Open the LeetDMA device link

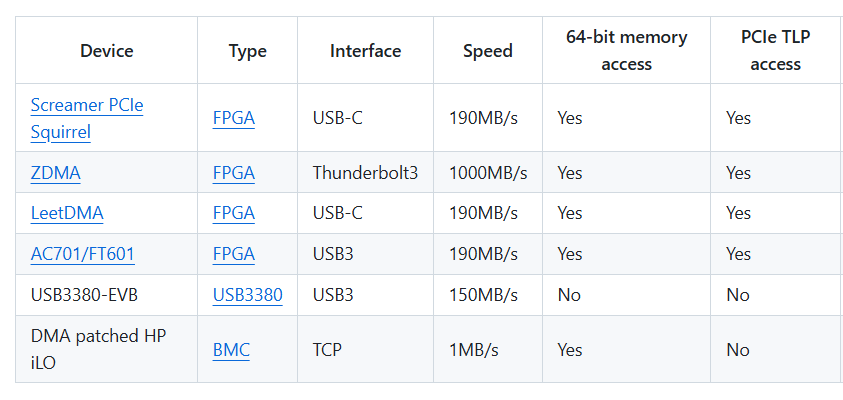pos(67,213)
